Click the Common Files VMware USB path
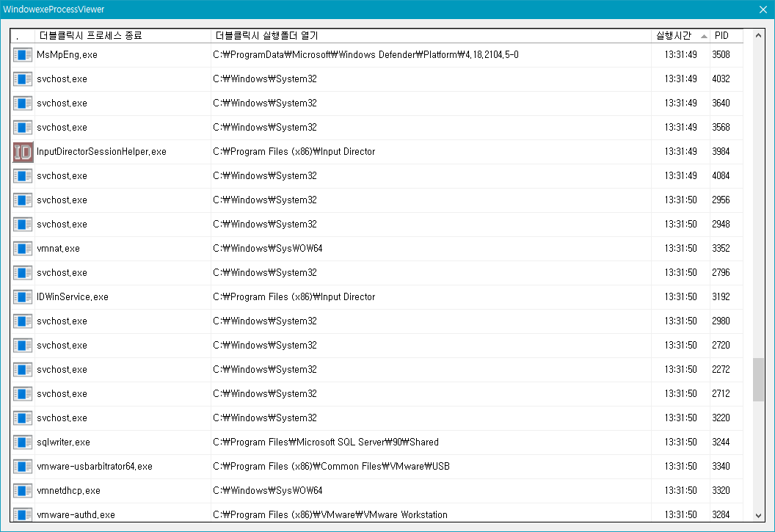The width and height of the screenshot is (775, 532). click(x=331, y=466)
